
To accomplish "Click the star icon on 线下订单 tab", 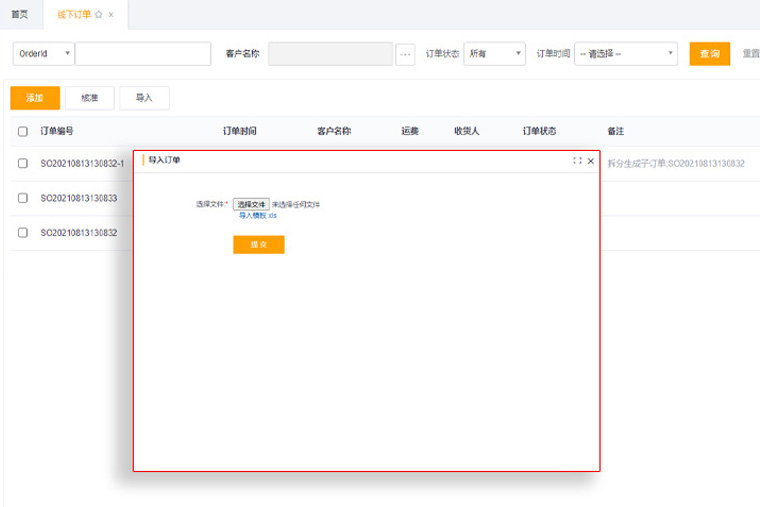I will [98, 15].
